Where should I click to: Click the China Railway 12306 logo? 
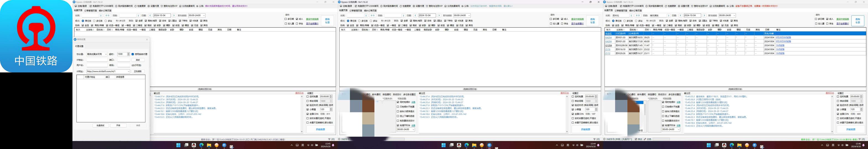(x=36, y=36)
